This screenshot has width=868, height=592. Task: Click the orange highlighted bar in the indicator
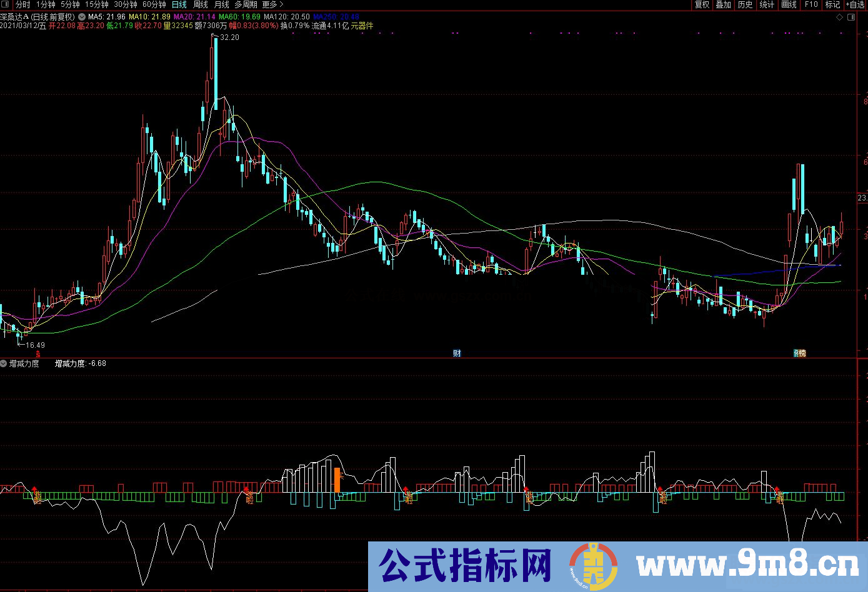[337, 480]
